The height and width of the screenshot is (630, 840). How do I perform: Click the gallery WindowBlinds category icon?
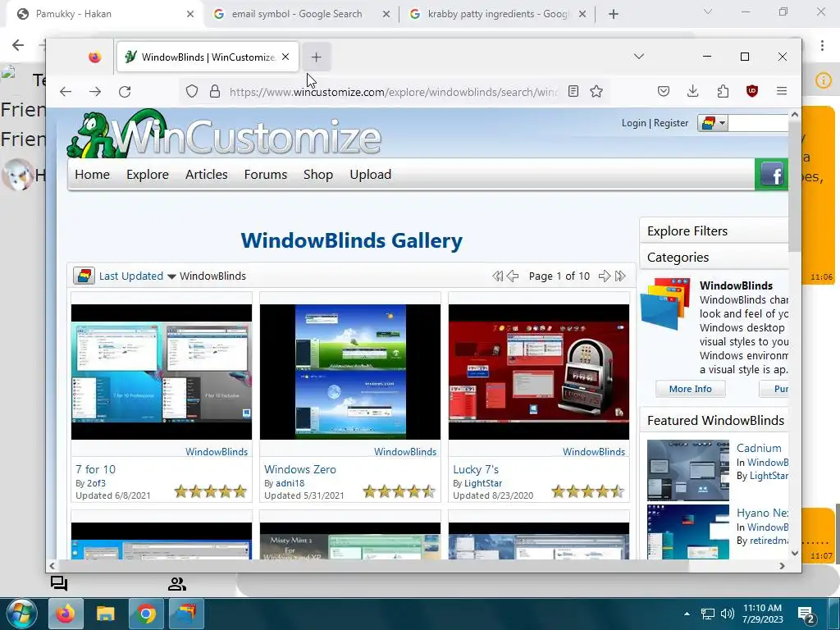tap(84, 276)
